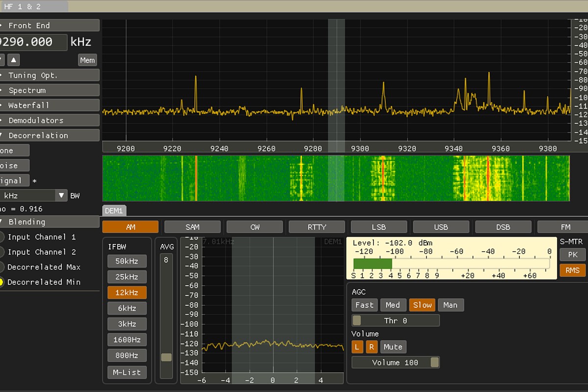
Task: Set AGC to Fast
Action: click(364, 305)
